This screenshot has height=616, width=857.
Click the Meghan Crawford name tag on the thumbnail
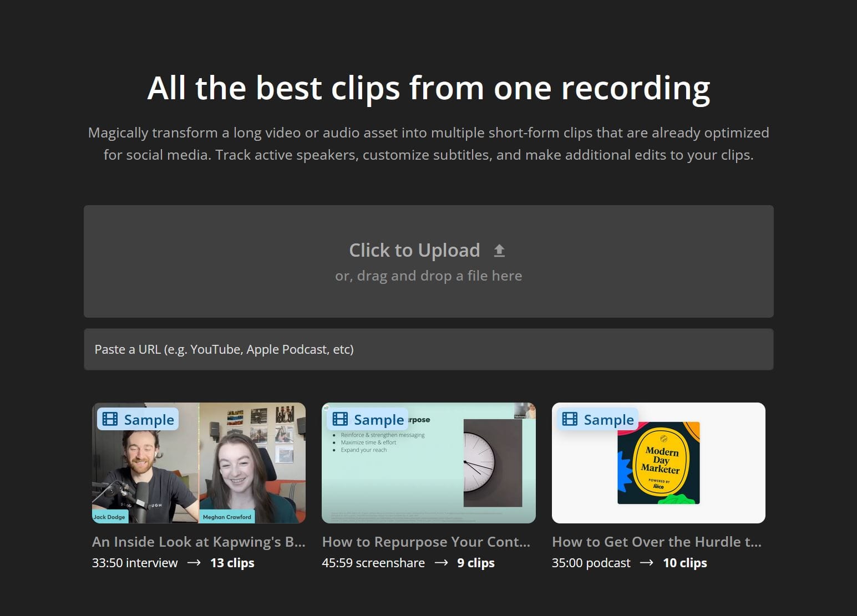coord(227,516)
